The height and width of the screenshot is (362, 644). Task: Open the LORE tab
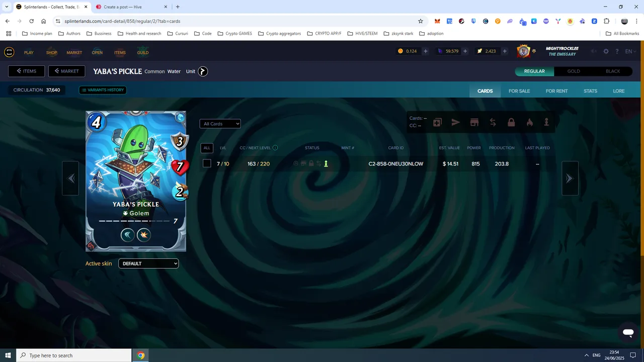tap(619, 91)
